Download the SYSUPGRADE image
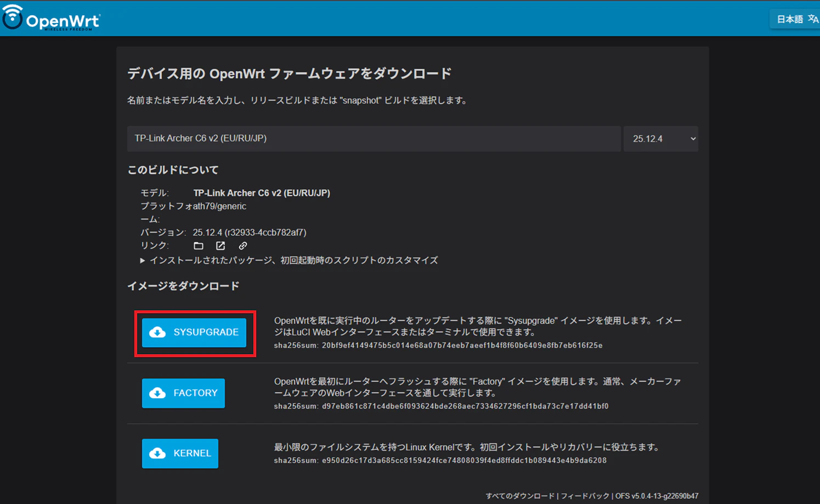 (194, 332)
